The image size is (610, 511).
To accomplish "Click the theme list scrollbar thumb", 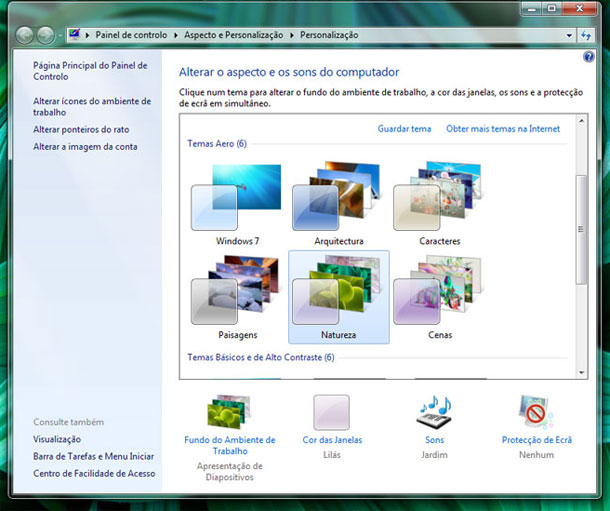I will (x=581, y=229).
